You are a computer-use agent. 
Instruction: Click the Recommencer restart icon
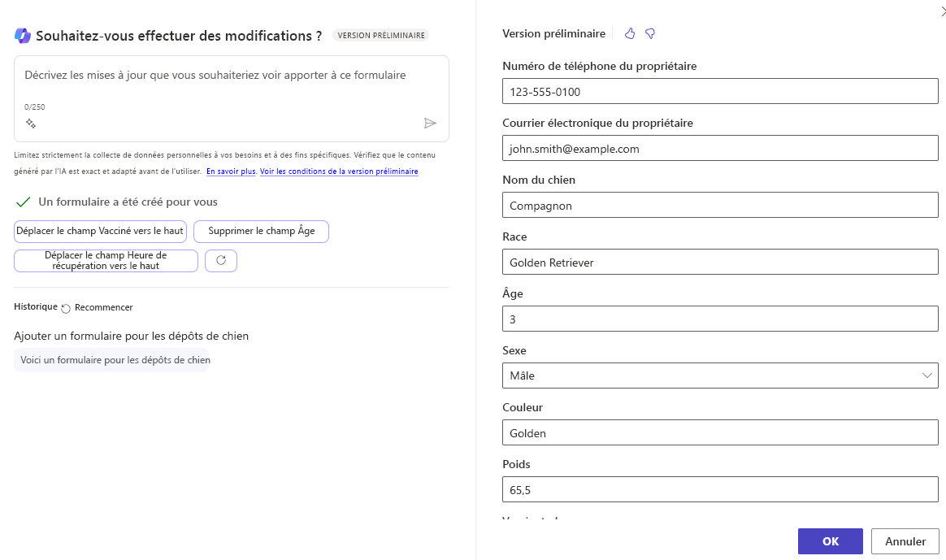point(66,308)
